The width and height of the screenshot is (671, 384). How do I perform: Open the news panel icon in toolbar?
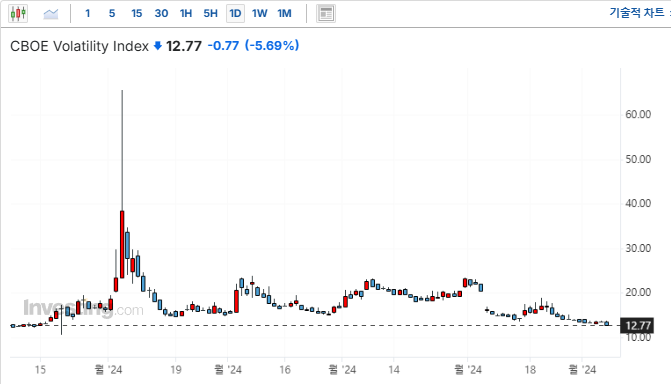[x=326, y=14]
